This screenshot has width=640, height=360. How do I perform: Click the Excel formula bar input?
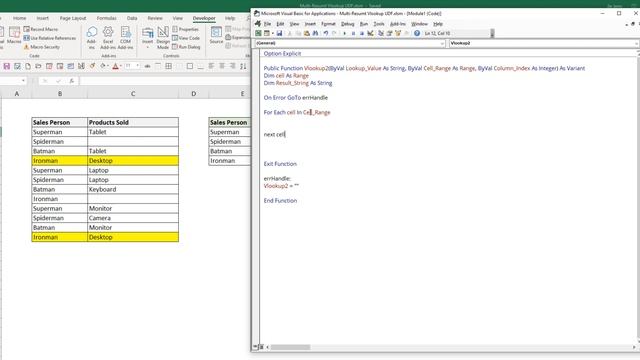(x=164, y=81)
